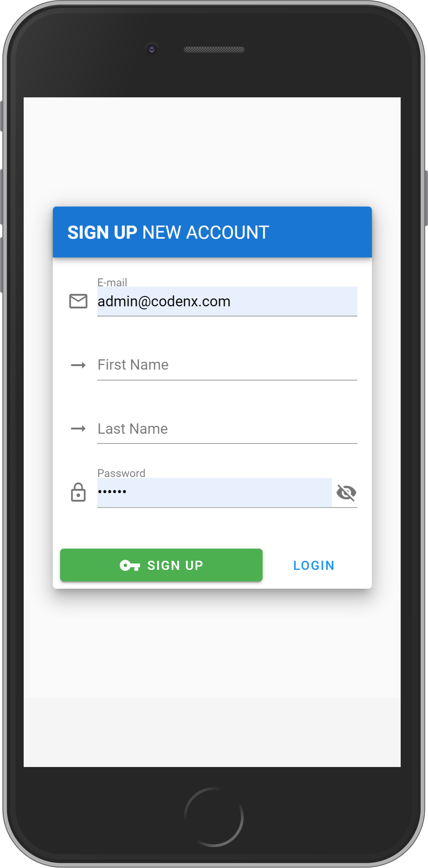
Task: Focus the Password field with masked dots
Action: (x=215, y=492)
